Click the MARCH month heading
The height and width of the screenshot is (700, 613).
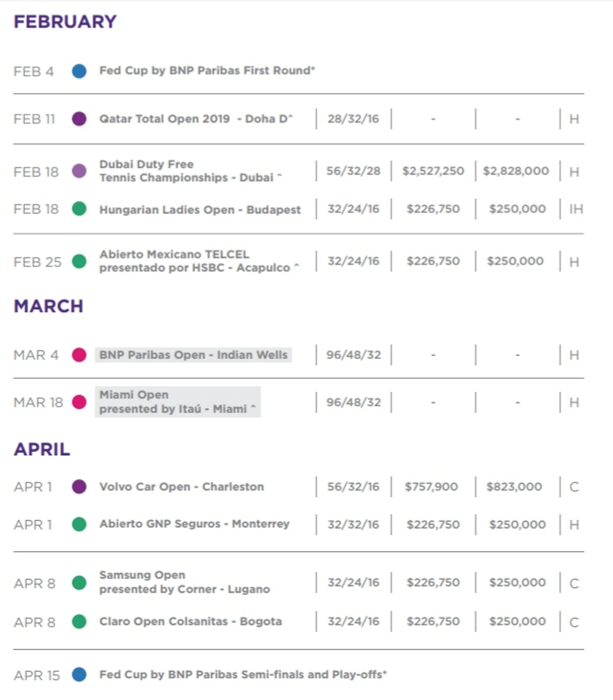[49, 306]
